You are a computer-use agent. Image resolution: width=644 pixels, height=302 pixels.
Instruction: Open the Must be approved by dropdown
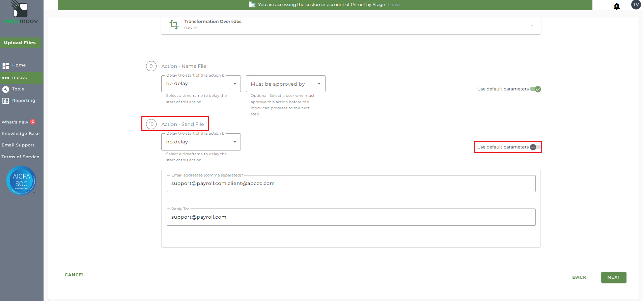click(285, 84)
